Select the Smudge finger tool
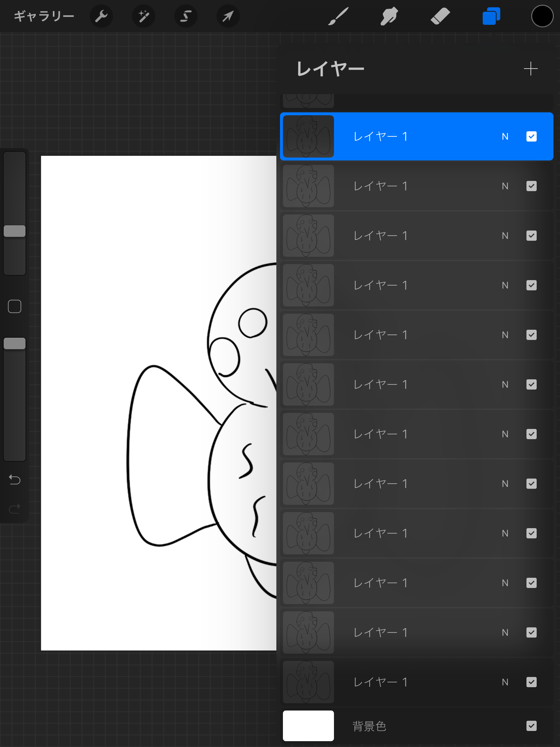Image resolution: width=560 pixels, height=747 pixels. click(x=389, y=16)
